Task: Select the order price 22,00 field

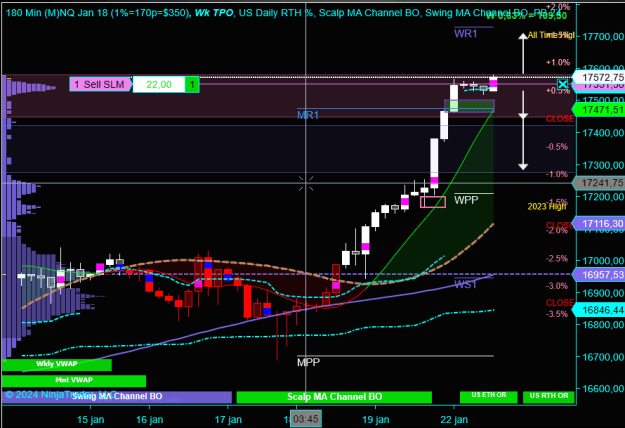Action: [159, 84]
